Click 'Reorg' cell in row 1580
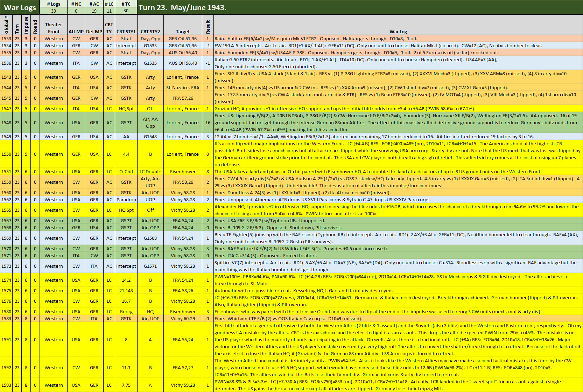 (126, 311)
